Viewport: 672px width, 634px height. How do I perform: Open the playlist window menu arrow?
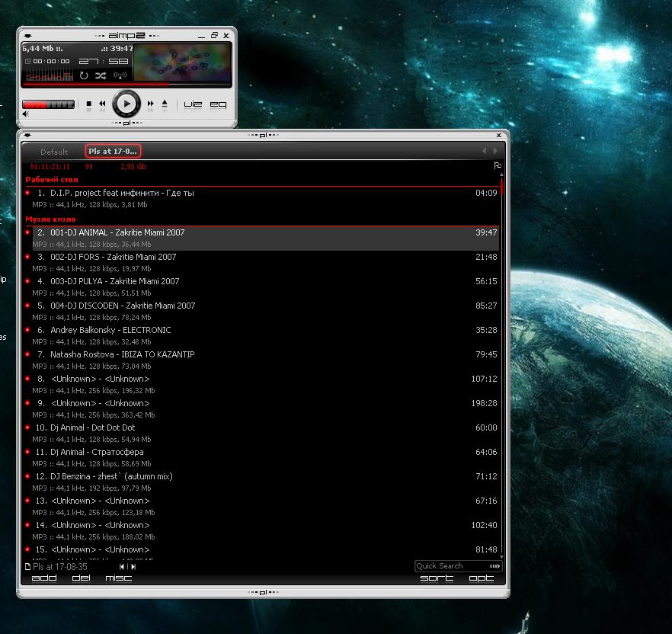[28, 135]
